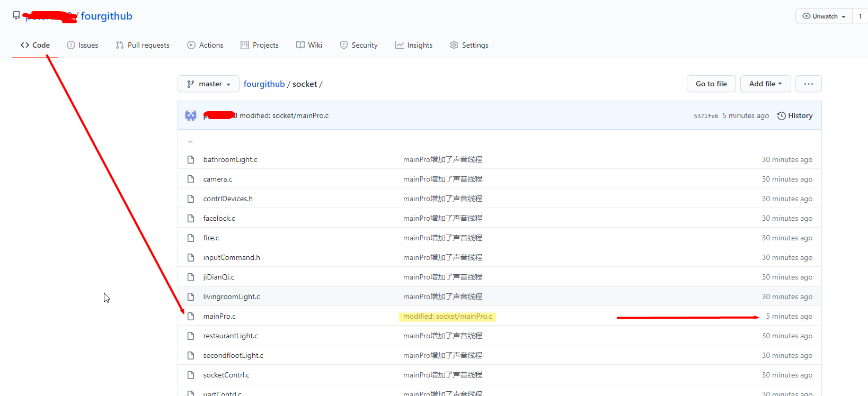Click '5 minutes ago' in latest commit header
Screen dimensions: 868x396
746,115
